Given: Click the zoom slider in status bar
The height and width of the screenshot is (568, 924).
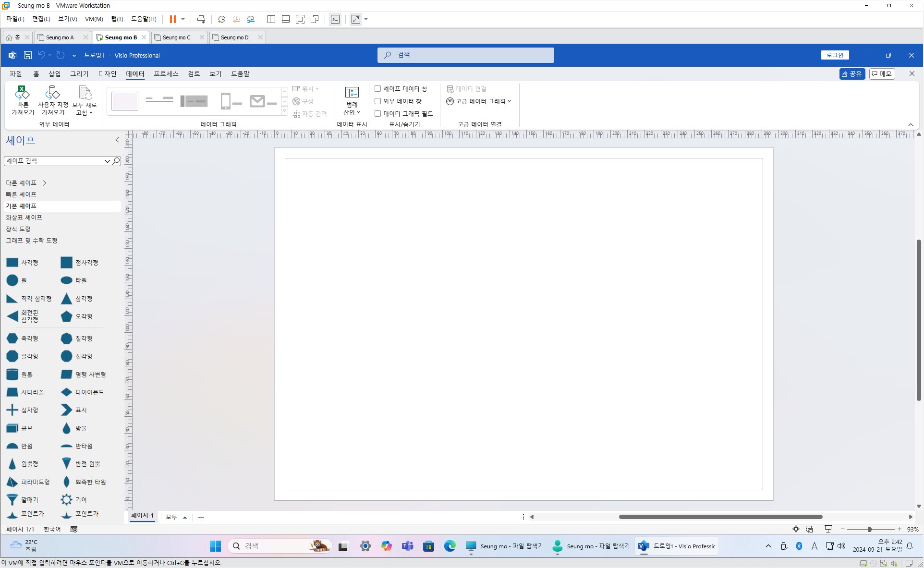Looking at the screenshot, I should pos(870,529).
